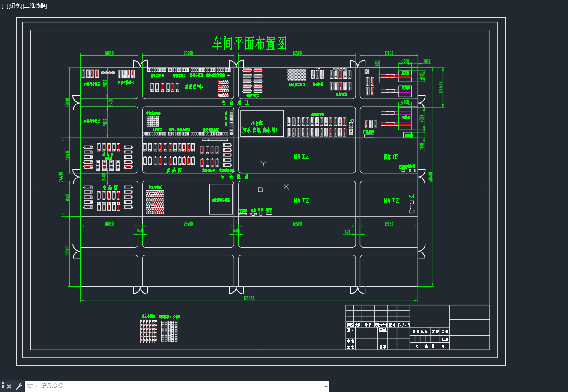Open the 二维线框 visual style menu
This screenshot has width=568, height=392.
click(x=35, y=6)
